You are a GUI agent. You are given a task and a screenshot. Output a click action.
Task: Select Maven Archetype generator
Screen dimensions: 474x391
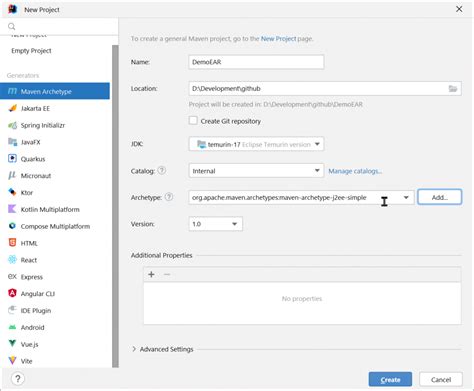tap(55, 91)
